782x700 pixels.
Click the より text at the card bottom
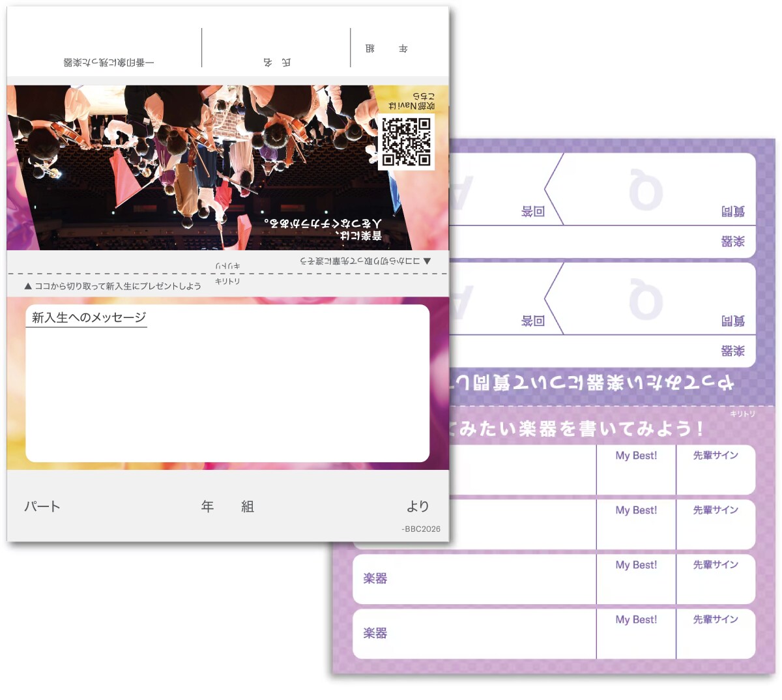click(418, 506)
